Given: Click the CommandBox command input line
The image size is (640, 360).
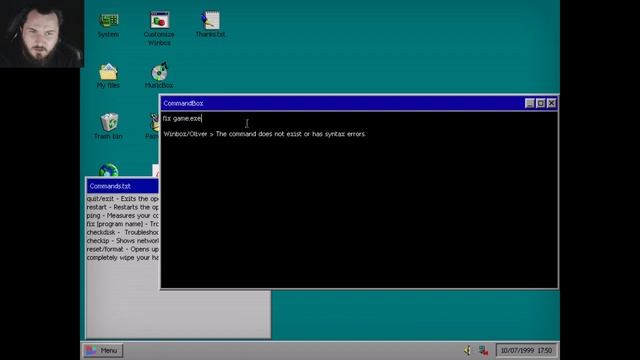Looking at the screenshot, I should point(359,118).
